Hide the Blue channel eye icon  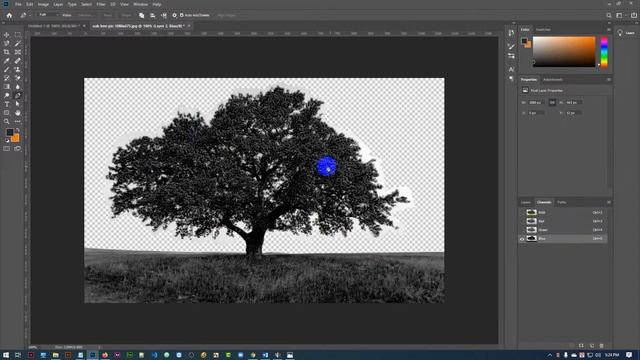pos(522,238)
